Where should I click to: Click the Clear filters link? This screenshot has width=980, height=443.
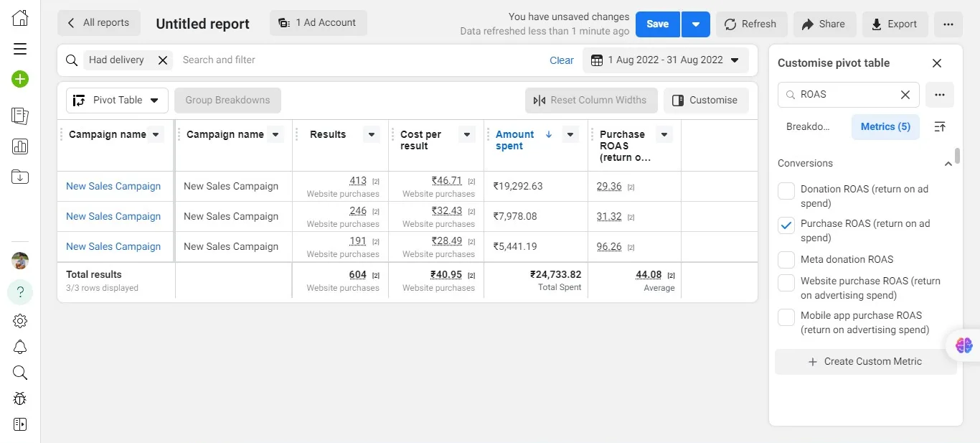561,60
